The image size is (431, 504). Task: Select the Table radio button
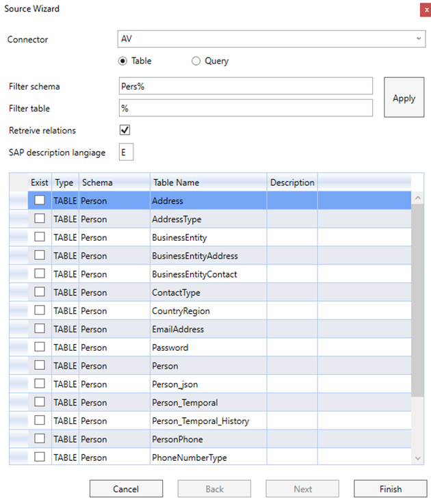pyautogui.click(x=122, y=61)
